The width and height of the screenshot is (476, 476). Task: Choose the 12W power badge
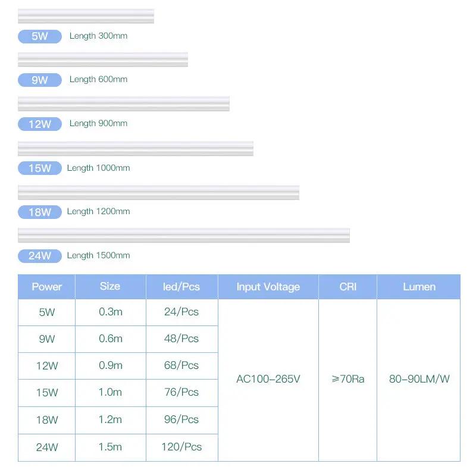tap(40, 124)
